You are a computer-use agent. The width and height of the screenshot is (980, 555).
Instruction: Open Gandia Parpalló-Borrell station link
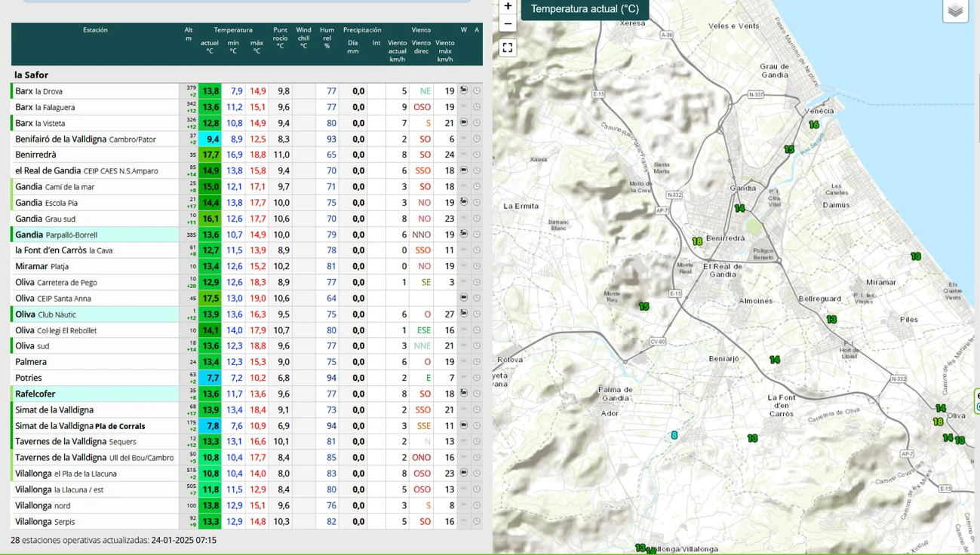tap(56, 235)
